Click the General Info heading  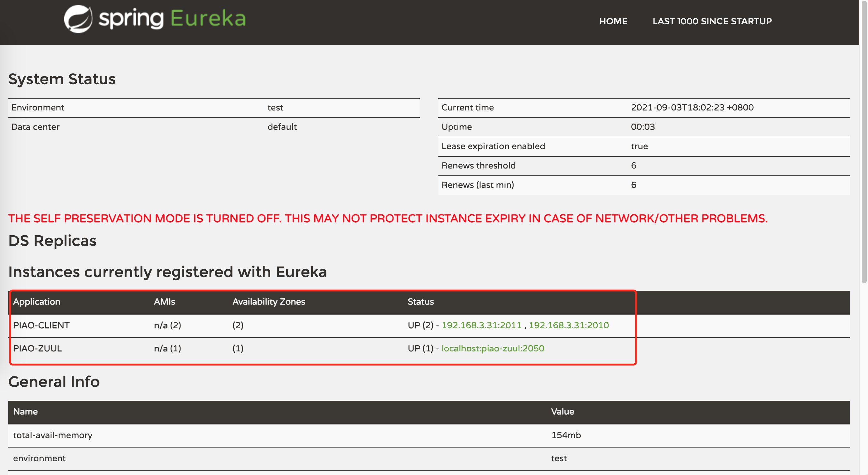tap(54, 382)
